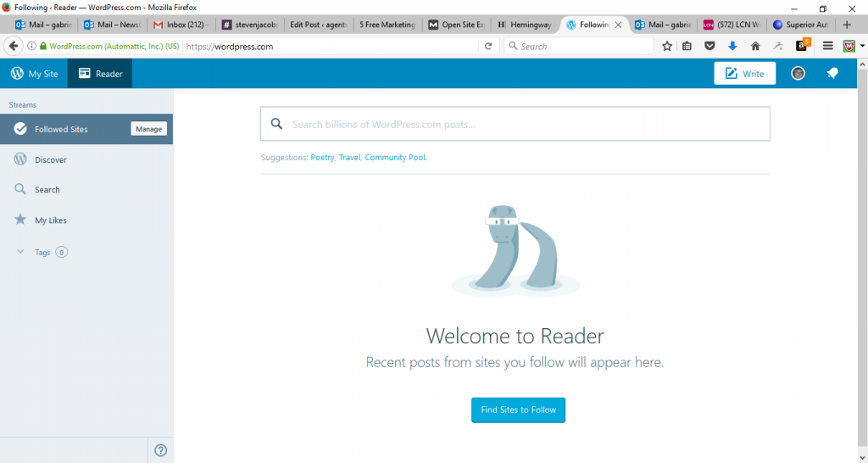
Task: Select Followed Sites stream
Action: pyautogui.click(x=86, y=129)
